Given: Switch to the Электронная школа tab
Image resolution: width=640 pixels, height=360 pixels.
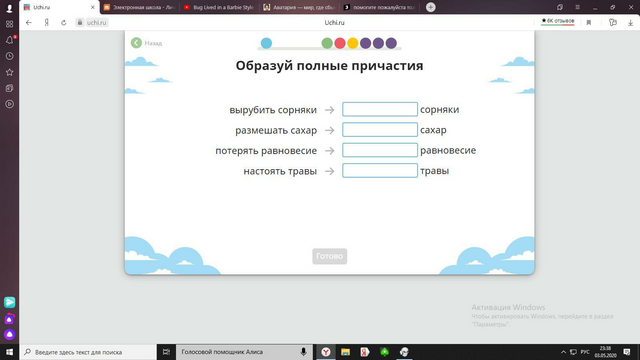Looking at the screenshot, I should point(139,7).
